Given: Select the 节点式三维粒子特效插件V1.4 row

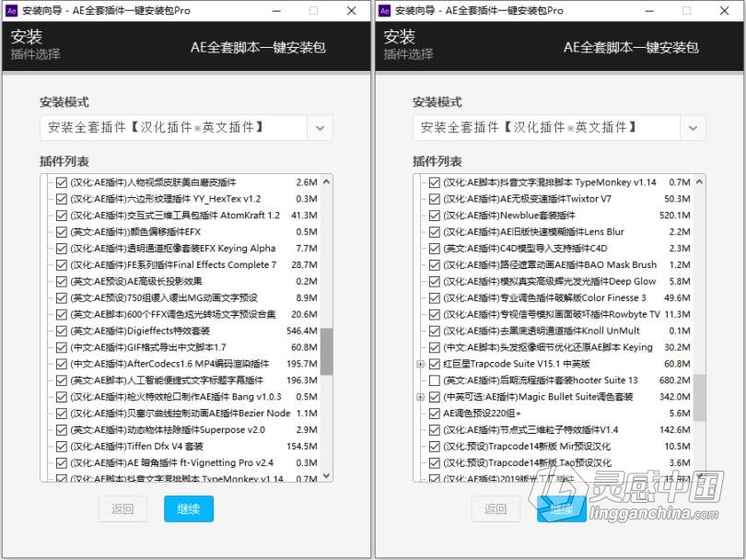Looking at the screenshot, I should click(x=560, y=429).
